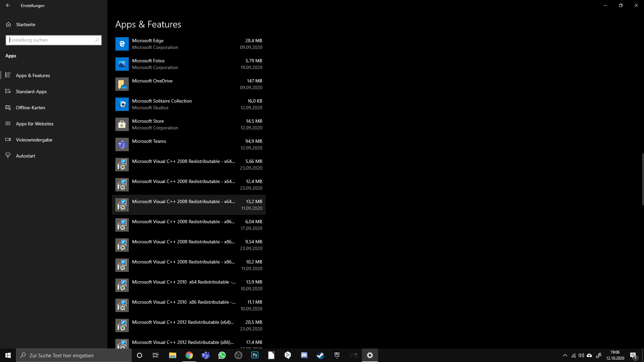Screen dimensions: 644x362
Task: Click the vertical scrollbar thumb
Action: (x=643, y=179)
